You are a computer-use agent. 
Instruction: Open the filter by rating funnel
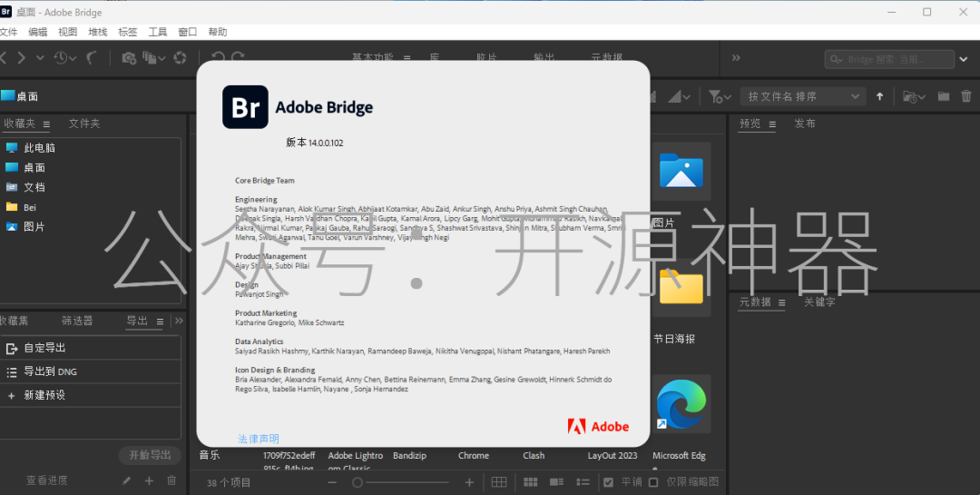720,96
